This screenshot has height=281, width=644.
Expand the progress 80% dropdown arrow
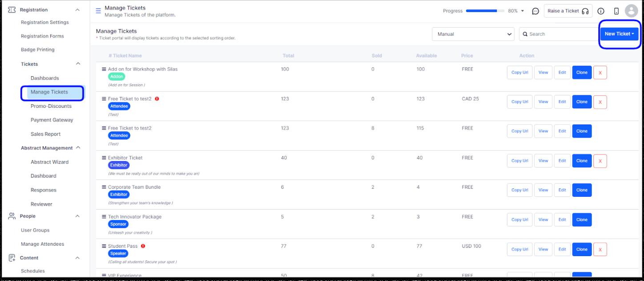click(523, 11)
